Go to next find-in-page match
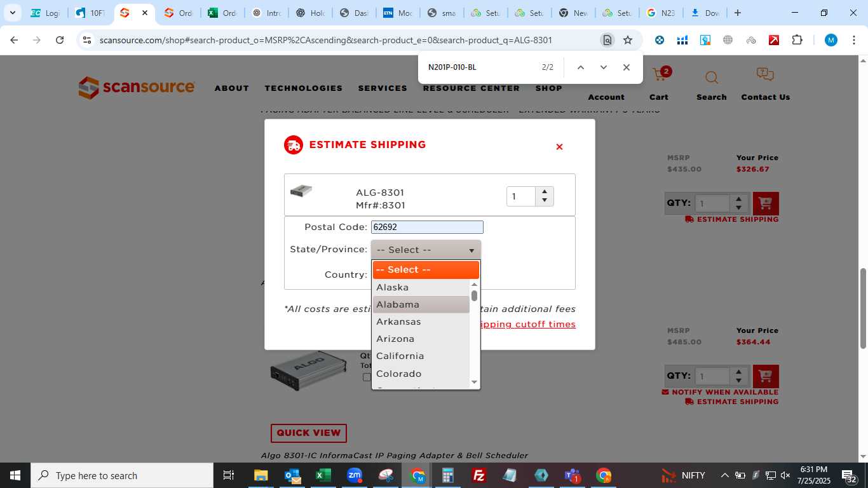868x488 pixels. (x=603, y=67)
